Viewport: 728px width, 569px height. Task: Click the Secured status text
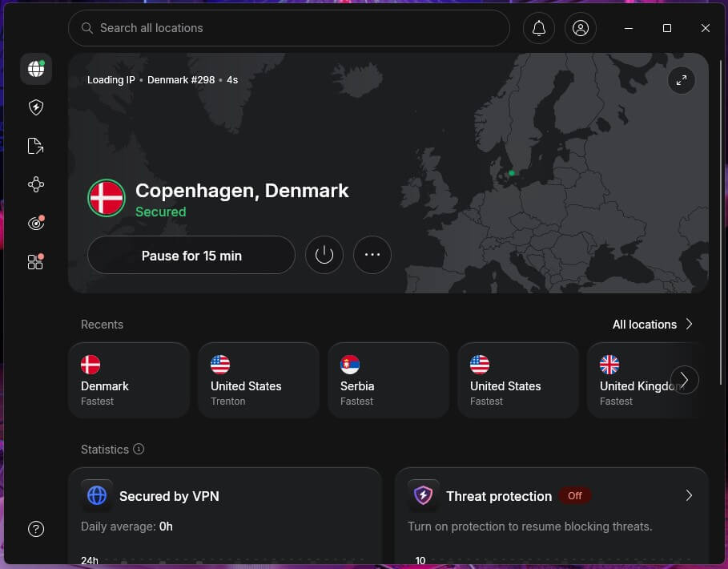click(x=161, y=212)
